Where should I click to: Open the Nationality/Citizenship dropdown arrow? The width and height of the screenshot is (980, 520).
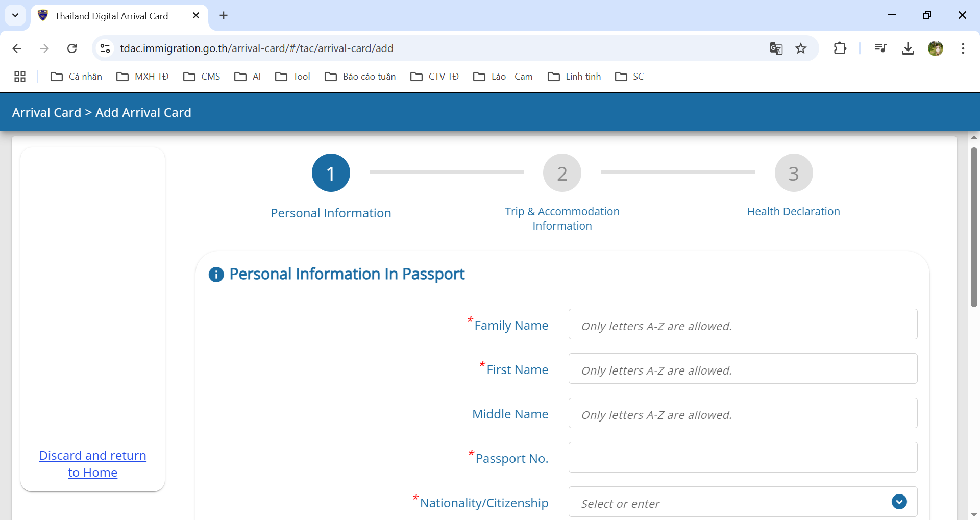tap(899, 502)
